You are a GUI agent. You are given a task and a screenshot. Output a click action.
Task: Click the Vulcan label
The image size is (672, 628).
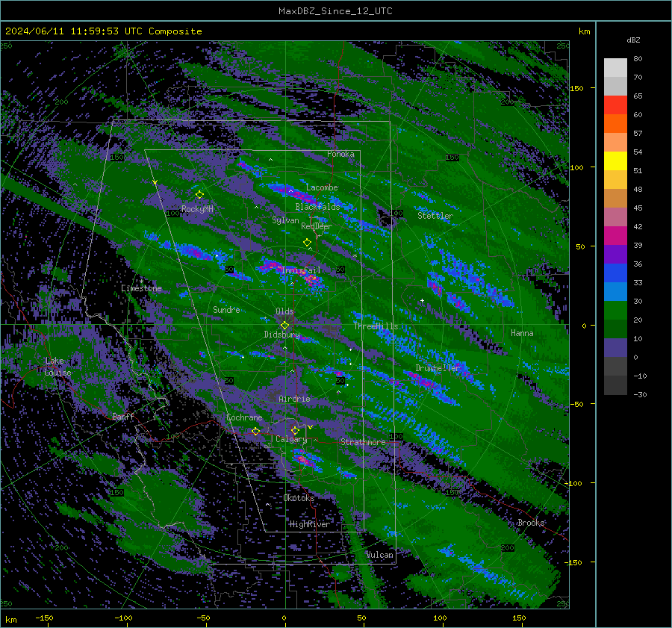point(380,555)
